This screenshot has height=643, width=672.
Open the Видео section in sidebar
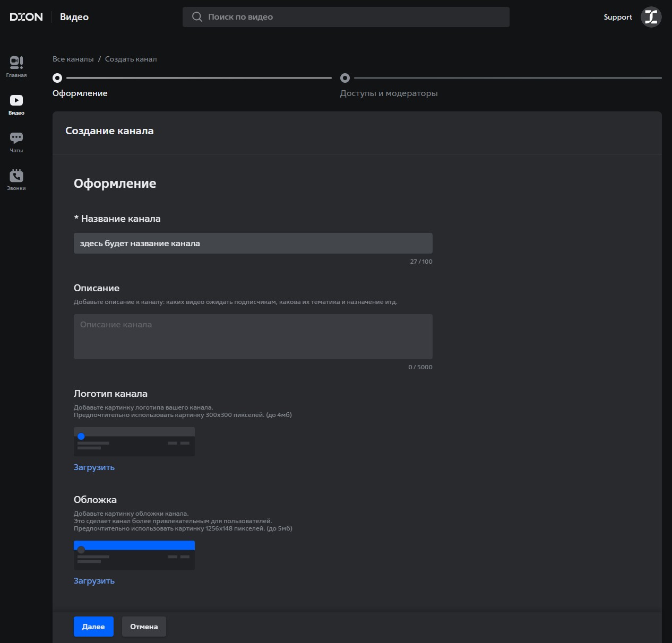click(x=16, y=105)
